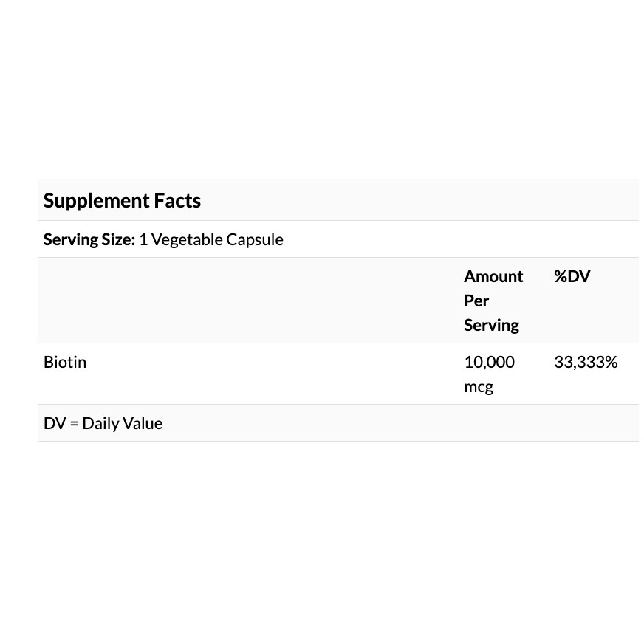Image resolution: width=644 pixels, height=644 pixels.
Task: Select the Amount Per Serving column header
Action: coord(493,301)
